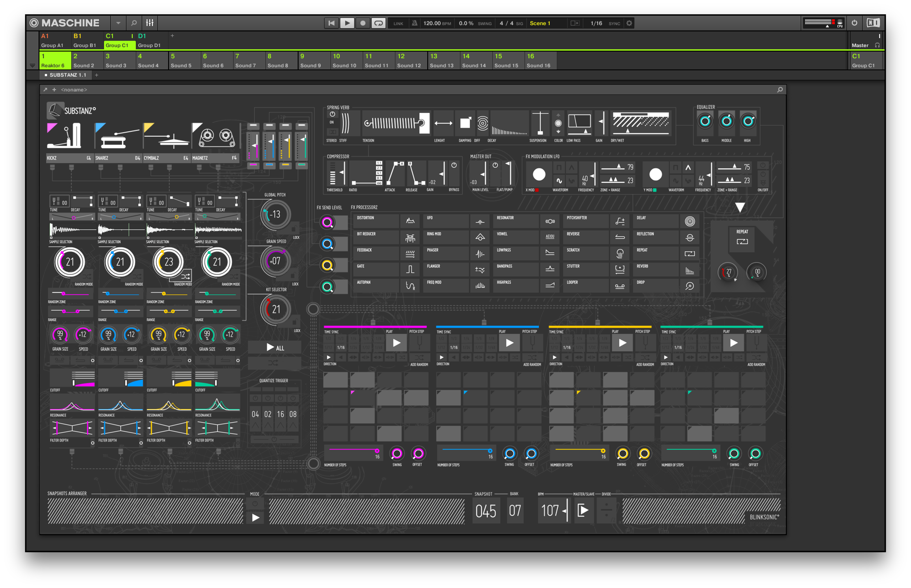Select Group A1 tab
Screen dimensions: 911x588
(x=55, y=41)
